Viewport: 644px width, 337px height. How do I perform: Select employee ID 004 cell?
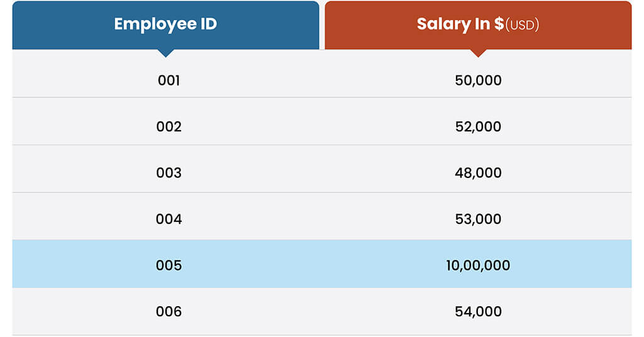pos(169,219)
